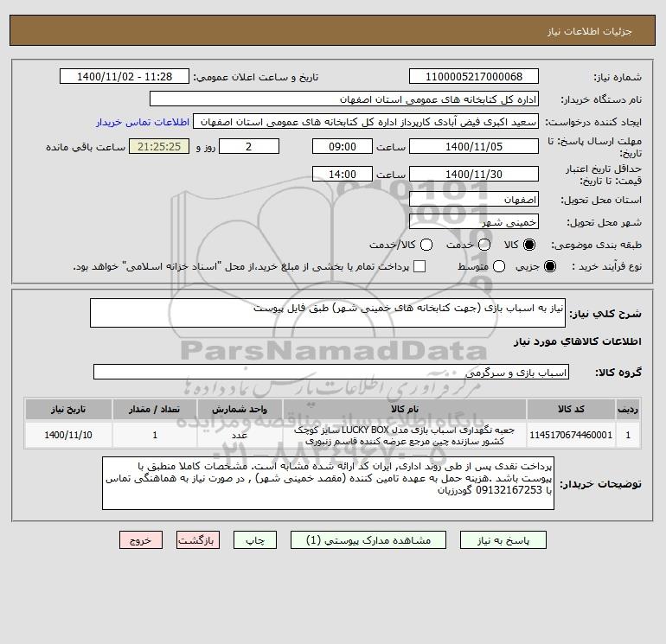Click the general need description text area
The width and height of the screenshot is (666, 644).
point(328,313)
